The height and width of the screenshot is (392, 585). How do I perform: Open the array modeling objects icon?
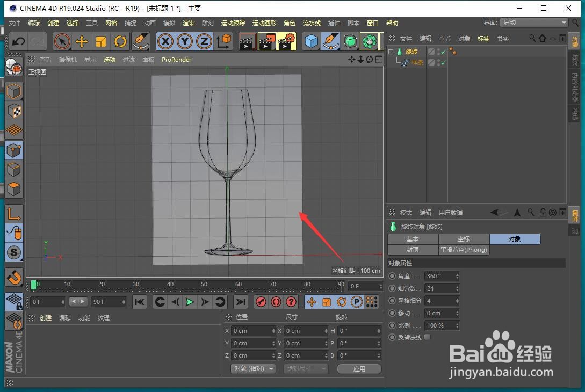[x=370, y=41]
